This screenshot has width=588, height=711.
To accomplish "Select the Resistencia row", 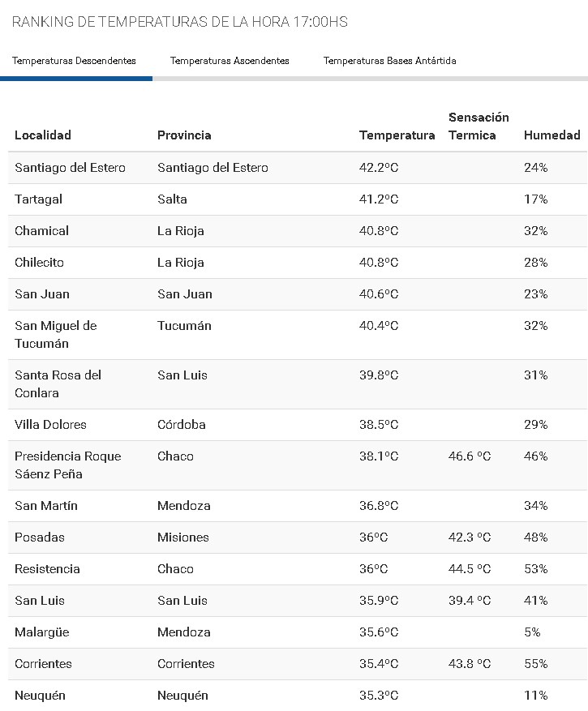I will click(x=47, y=569).
